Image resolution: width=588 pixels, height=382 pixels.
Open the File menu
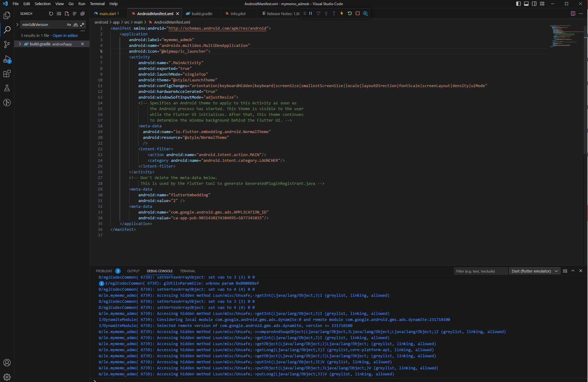16,4
